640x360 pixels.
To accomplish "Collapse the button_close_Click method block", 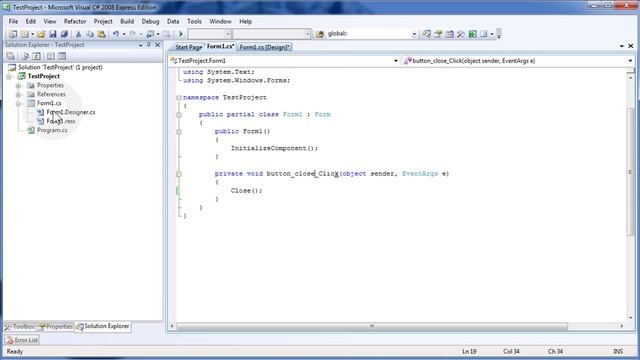I will pyautogui.click(x=179, y=174).
